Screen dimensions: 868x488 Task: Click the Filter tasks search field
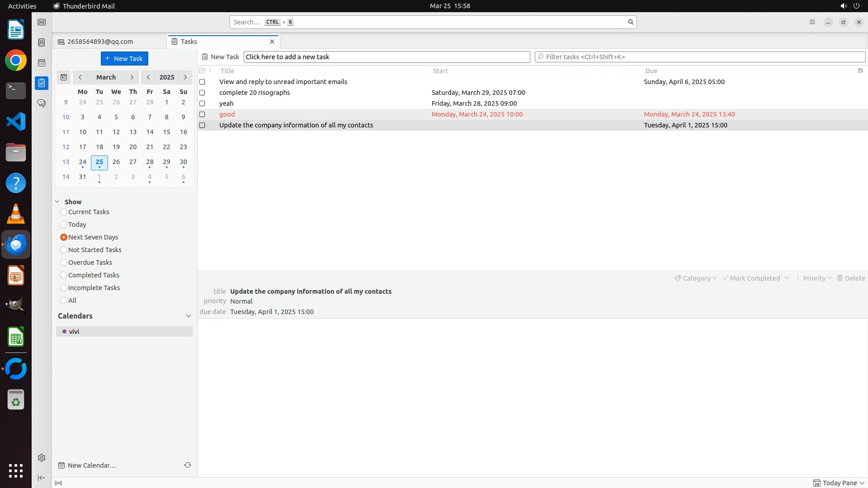point(700,57)
